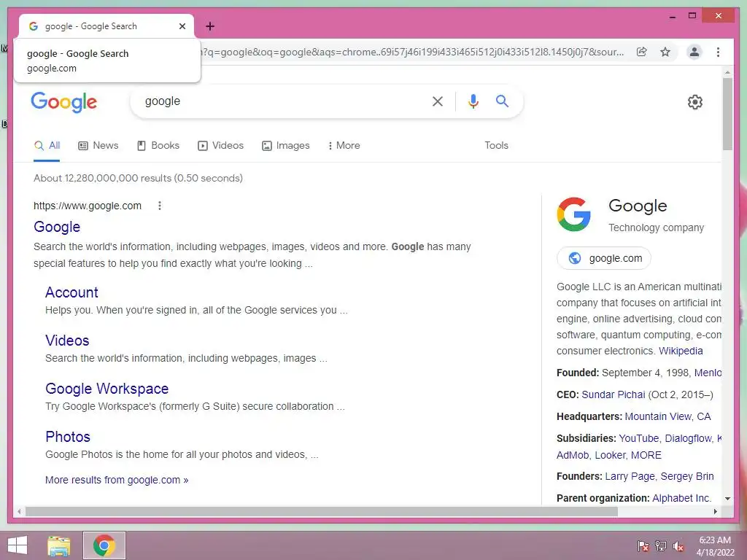747x560 pixels.
Task: Click the globe icon in google.com chip
Action: 575,258
